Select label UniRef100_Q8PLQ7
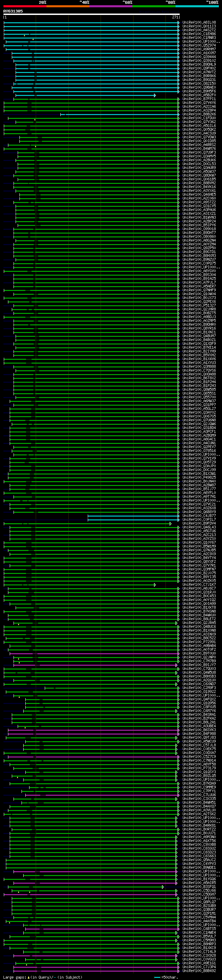 point(199,902)
